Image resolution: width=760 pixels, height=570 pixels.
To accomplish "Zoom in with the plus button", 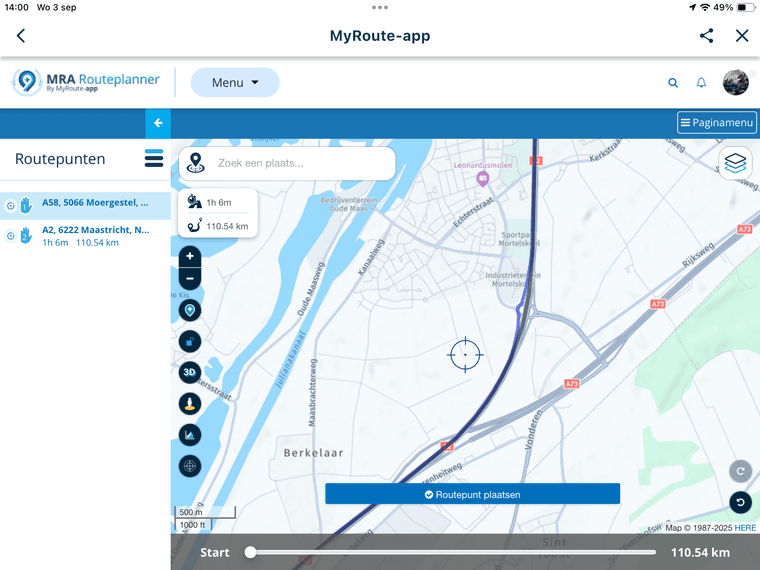I will click(x=190, y=256).
